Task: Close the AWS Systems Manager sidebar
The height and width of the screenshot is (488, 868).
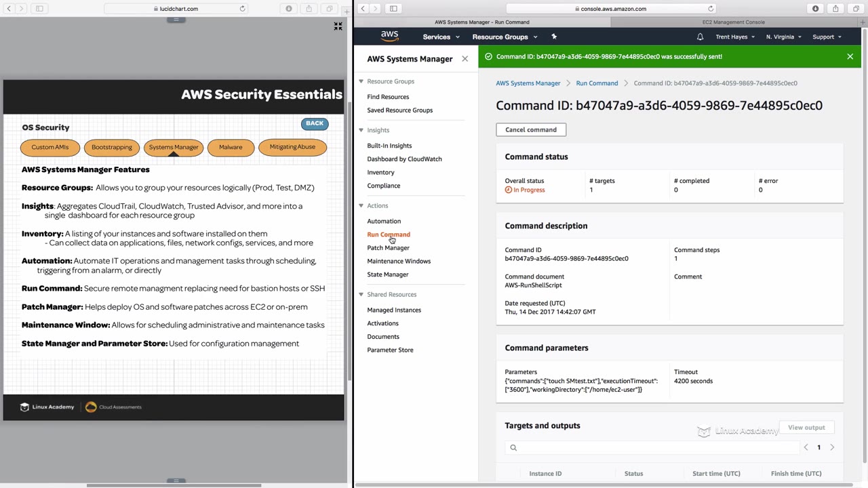Action: [465, 59]
